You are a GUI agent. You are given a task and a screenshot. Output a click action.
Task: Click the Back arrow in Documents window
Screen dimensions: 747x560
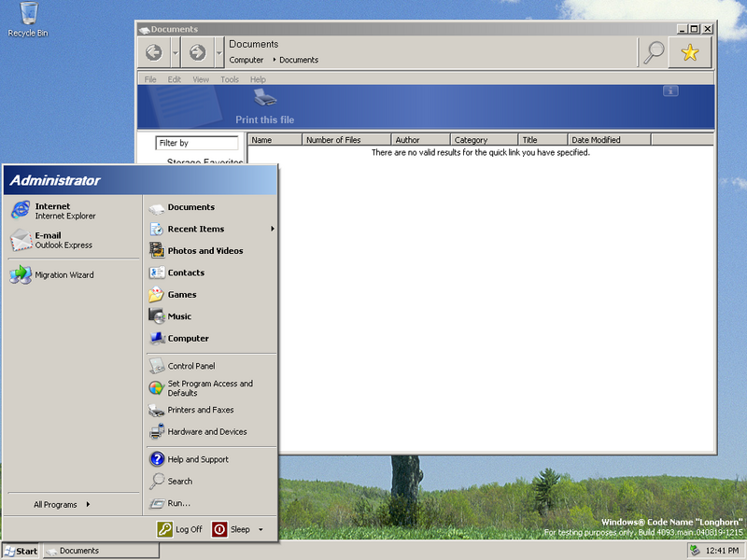tap(154, 53)
